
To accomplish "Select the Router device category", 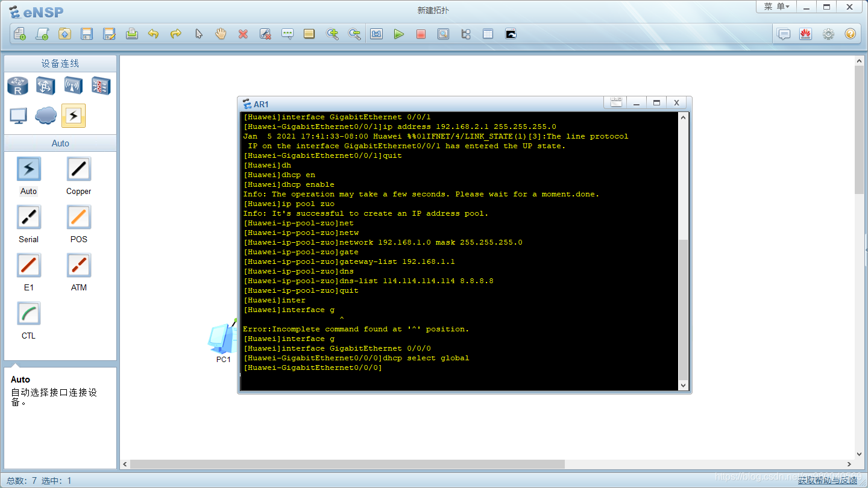I will point(17,86).
